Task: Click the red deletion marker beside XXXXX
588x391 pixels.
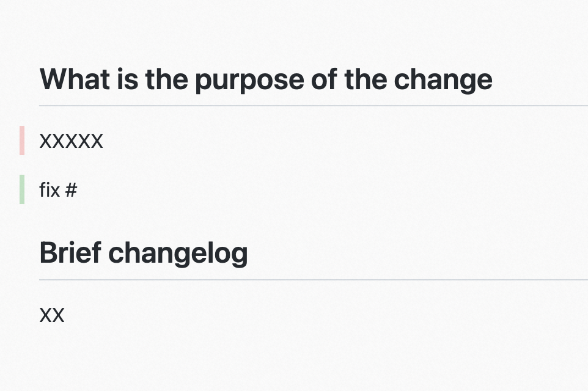Action: (22, 141)
